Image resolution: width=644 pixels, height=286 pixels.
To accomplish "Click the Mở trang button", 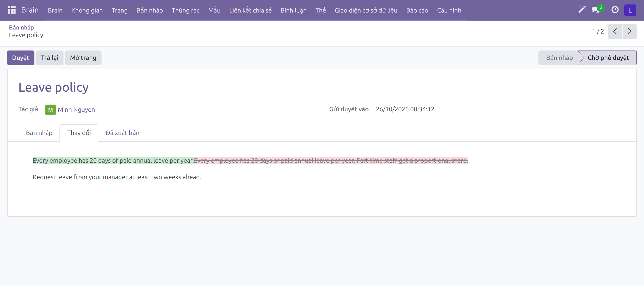I will pyautogui.click(x=83, y=58).
